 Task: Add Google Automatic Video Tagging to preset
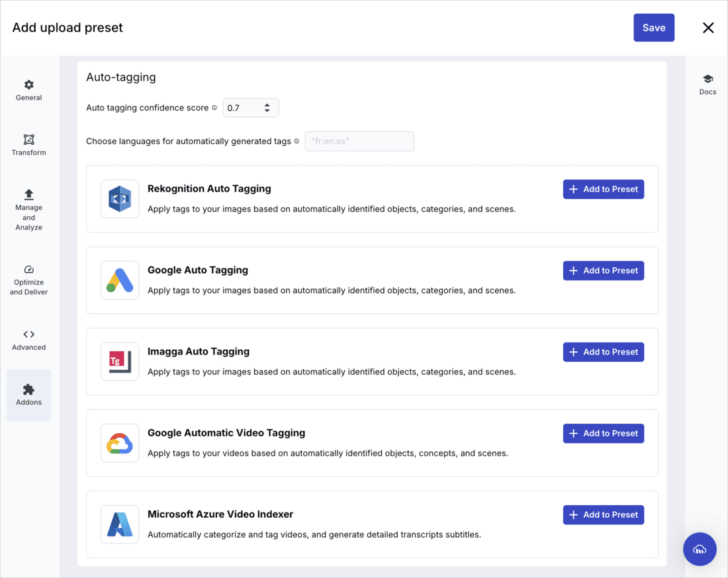pos(603,433)
